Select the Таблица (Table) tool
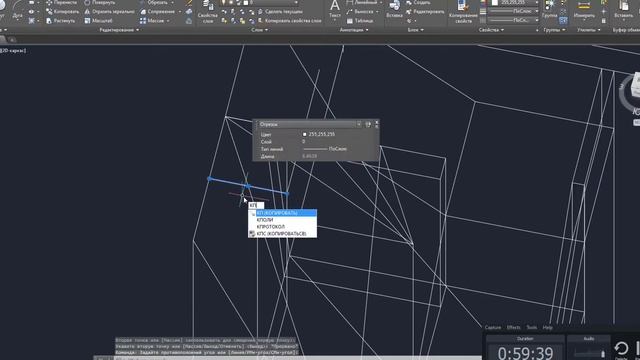Image resolution: width=640 pixels, height=360 pixels. click(x=360, y=20)
